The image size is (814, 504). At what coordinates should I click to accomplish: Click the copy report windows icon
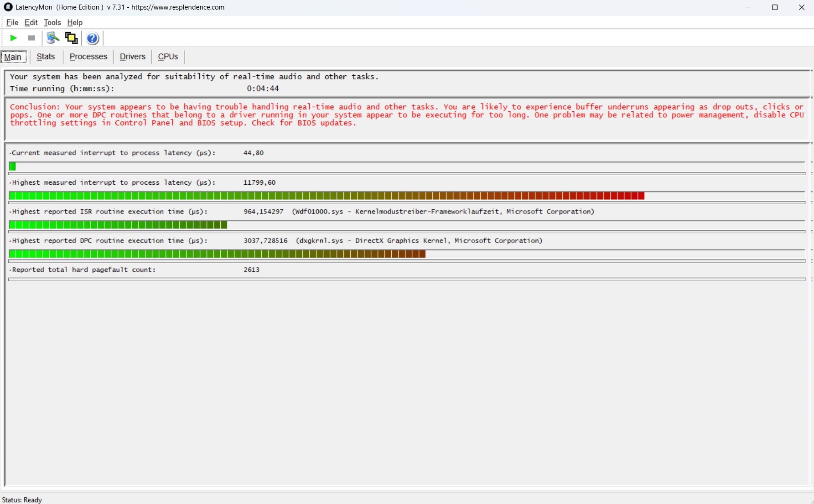(72, 38)
